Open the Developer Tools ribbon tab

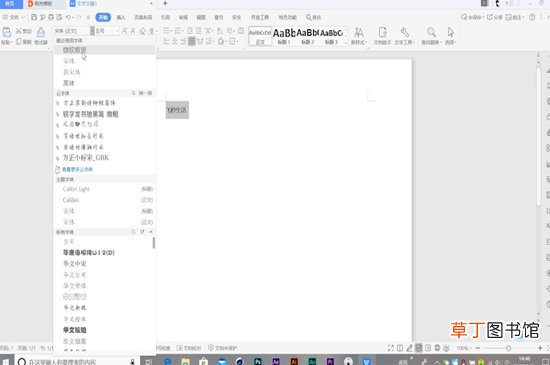click(260, 17)
